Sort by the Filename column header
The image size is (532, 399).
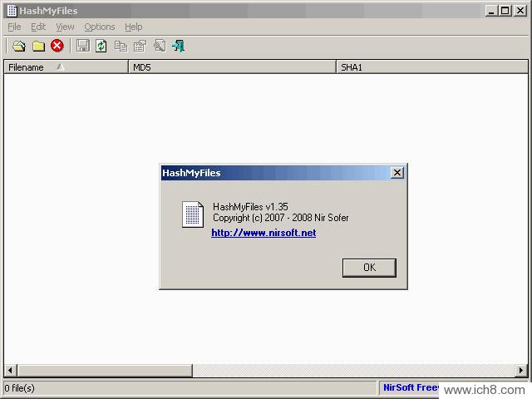[66, 67]
